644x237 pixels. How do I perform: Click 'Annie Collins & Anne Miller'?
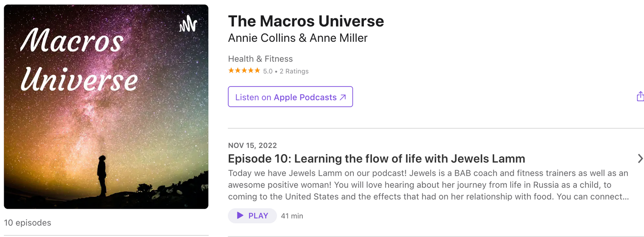pos(298,38)
